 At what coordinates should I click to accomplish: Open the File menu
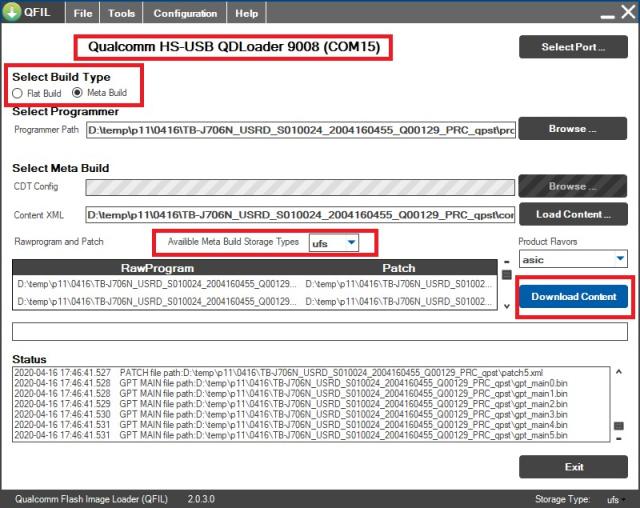(83, 13)
